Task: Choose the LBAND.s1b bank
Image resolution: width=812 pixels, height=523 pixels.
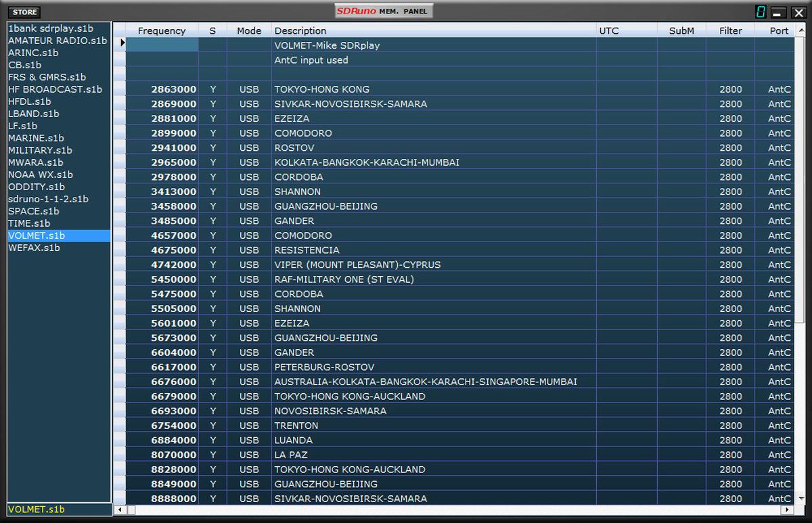Action: click(33, 114)
